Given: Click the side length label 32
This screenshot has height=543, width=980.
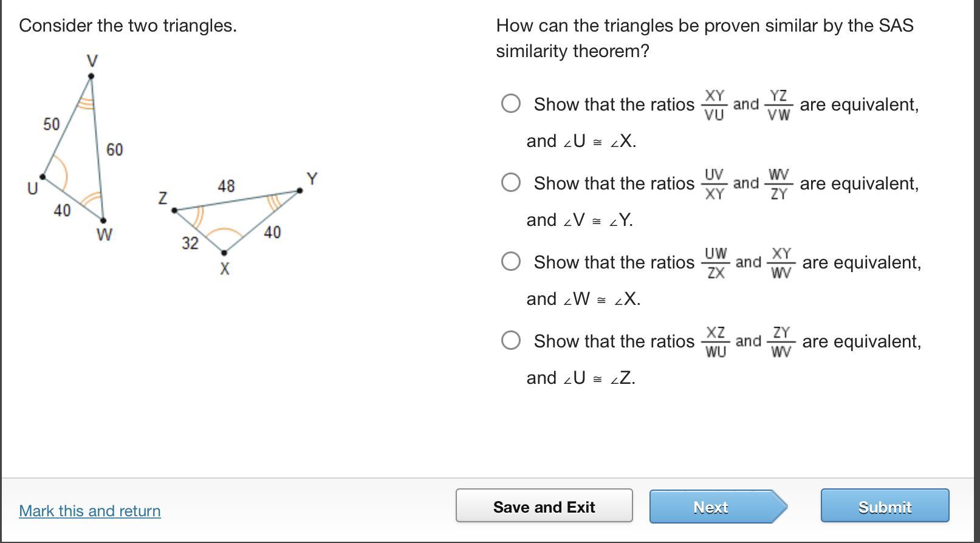Looking at the screenshot, I should tap(190, 244).
